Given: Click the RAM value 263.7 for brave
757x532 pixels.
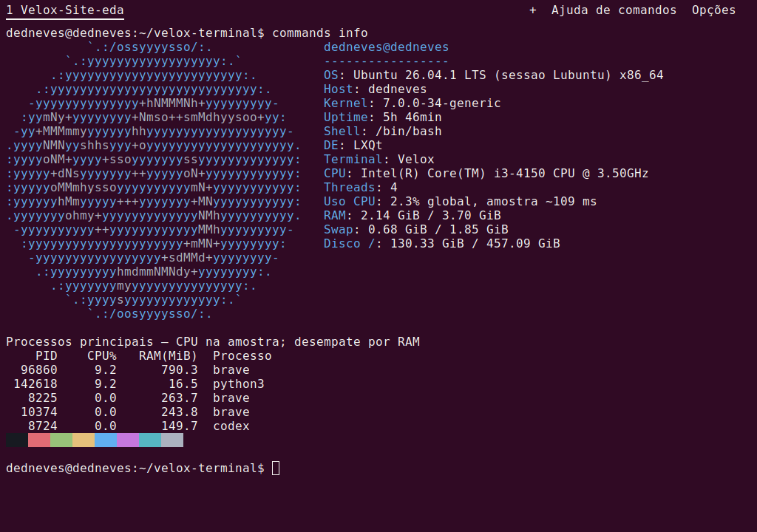Looking at the screenshot, I should 179,398.
